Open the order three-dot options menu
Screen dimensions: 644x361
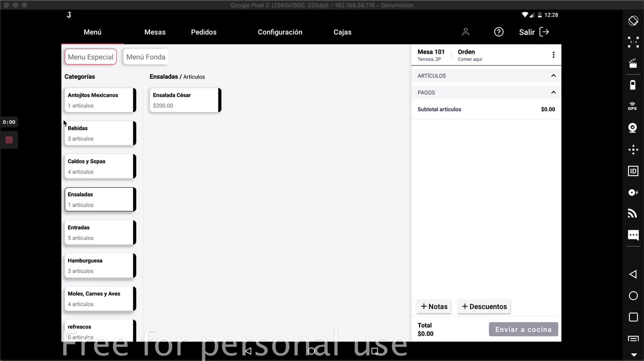pyautogui.click(x=553, y=55)
